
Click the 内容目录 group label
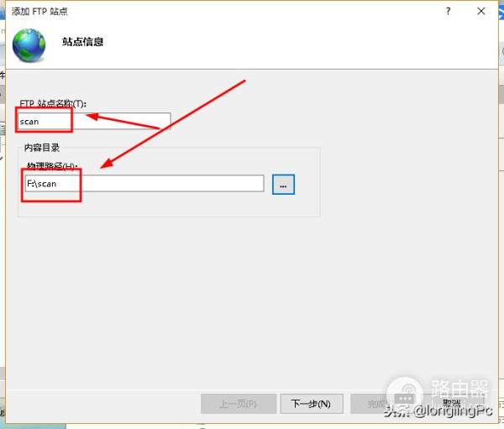pos(42,148)
